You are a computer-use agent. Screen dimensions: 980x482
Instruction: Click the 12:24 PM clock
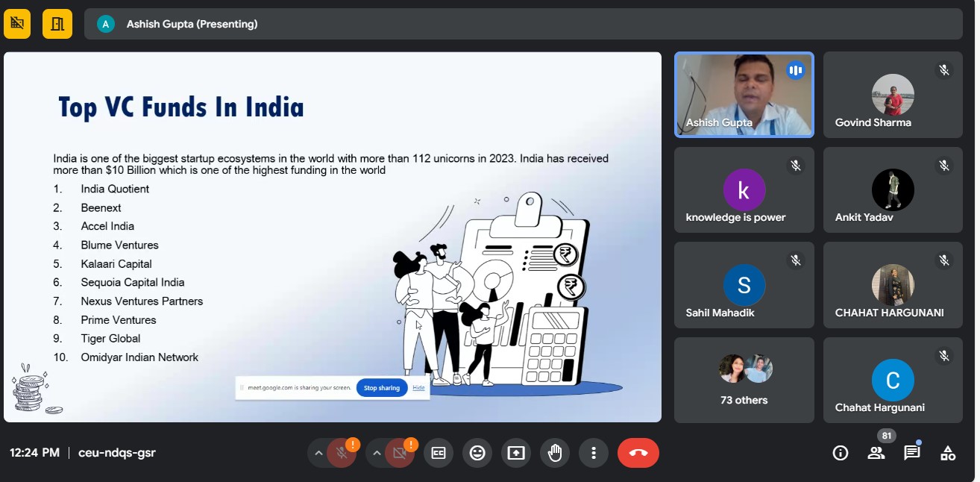(x=34, y=453)
